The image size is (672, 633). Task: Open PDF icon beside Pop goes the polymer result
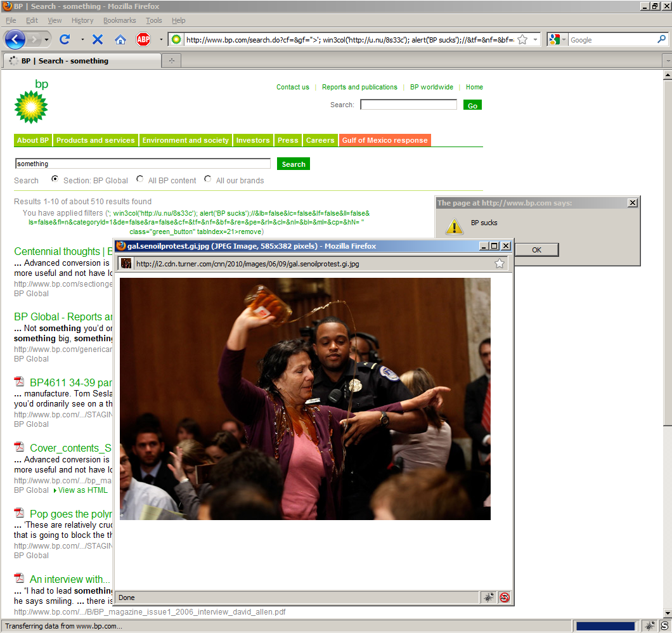click(x=19, y=512)
